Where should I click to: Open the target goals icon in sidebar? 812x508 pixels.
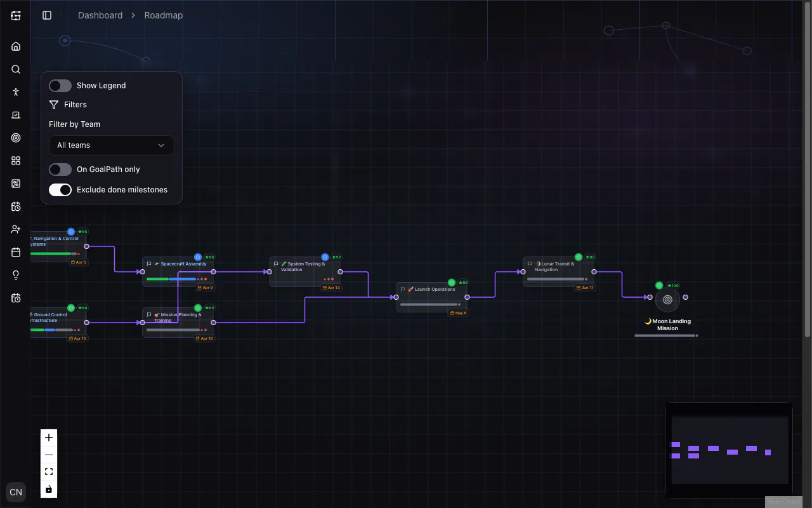point(16,138)
